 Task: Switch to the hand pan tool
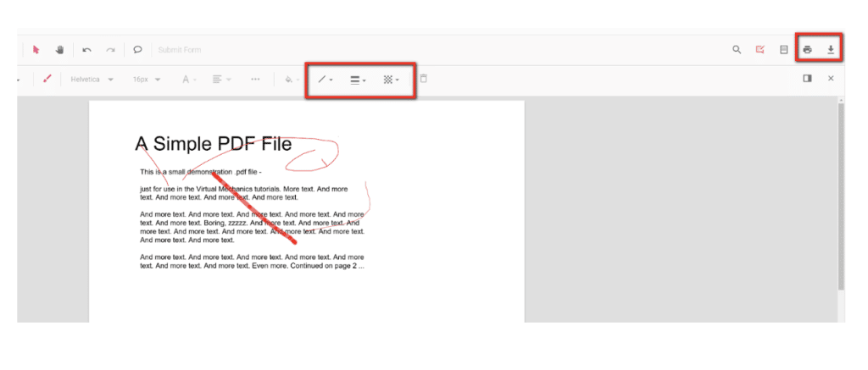(x=59, y=50)
